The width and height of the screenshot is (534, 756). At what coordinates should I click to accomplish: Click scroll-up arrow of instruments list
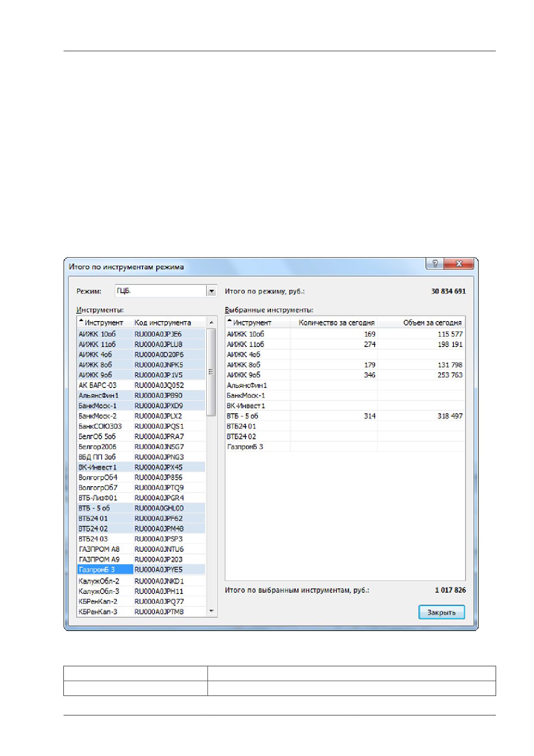click(211, 322)
